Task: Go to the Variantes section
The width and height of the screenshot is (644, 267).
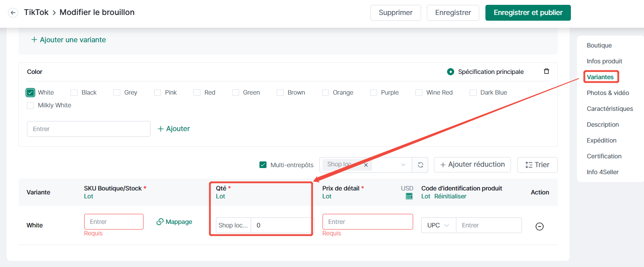Action: click(600, 77)
